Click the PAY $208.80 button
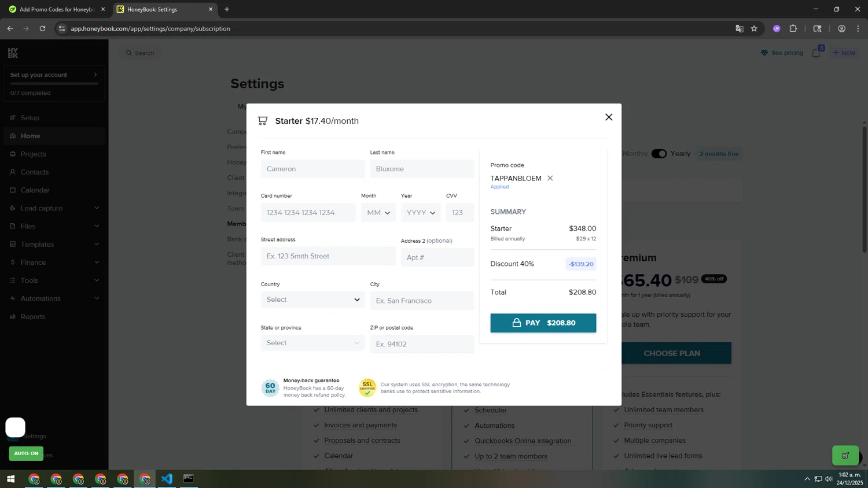Screen dimensions: 868x488 tap(543, 323)
